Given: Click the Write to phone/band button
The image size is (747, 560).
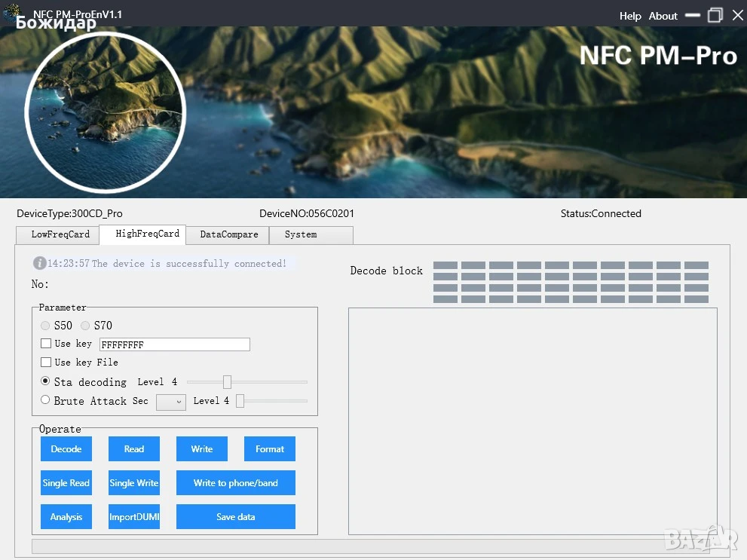Looking at the screenshot, I should pyautogui.click(x=236, y=483).
